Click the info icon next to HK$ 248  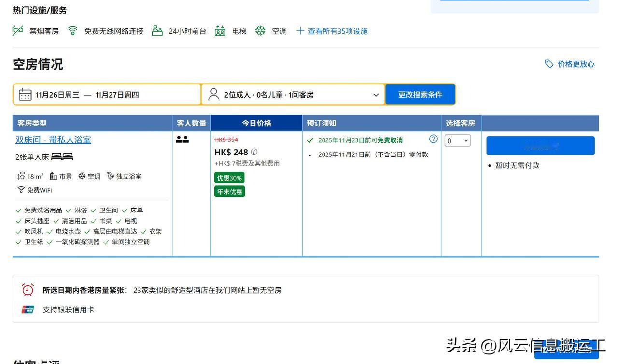click(x=254, y=152)
